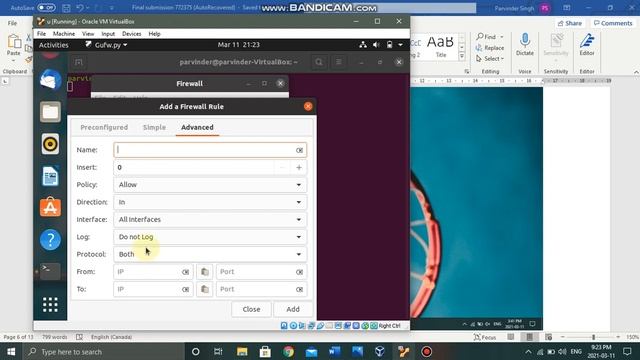Open the VirtualBox Machine menu

pos(64,34)
